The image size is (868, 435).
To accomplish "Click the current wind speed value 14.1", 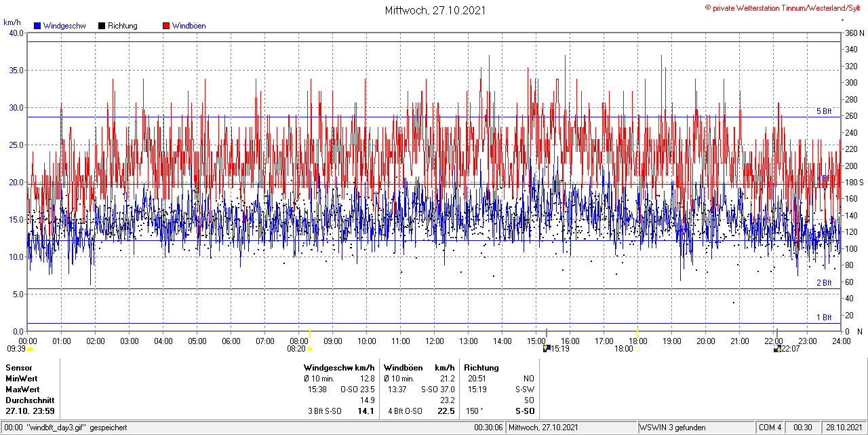I will pyautogui.click(x=366, y=411).
